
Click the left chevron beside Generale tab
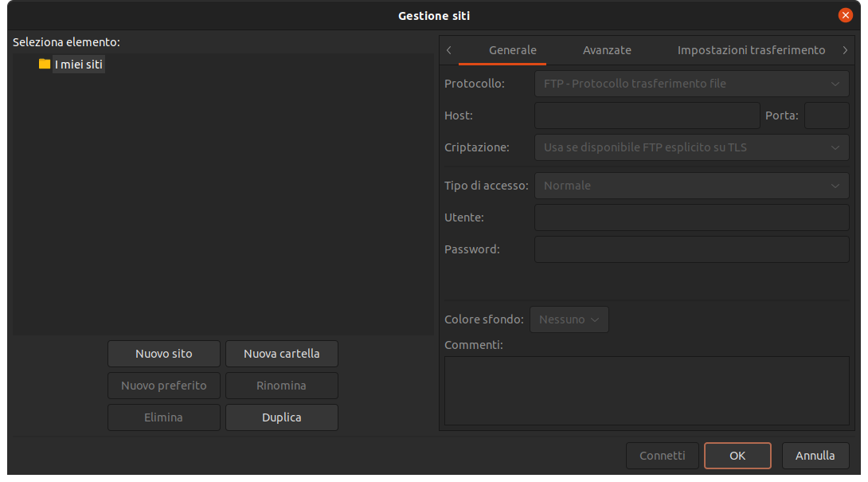click(x=448, y=49)
